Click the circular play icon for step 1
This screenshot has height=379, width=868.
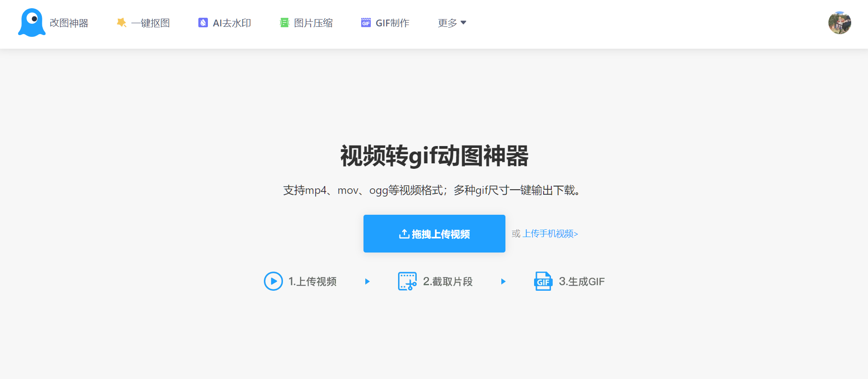click(273, 281)
